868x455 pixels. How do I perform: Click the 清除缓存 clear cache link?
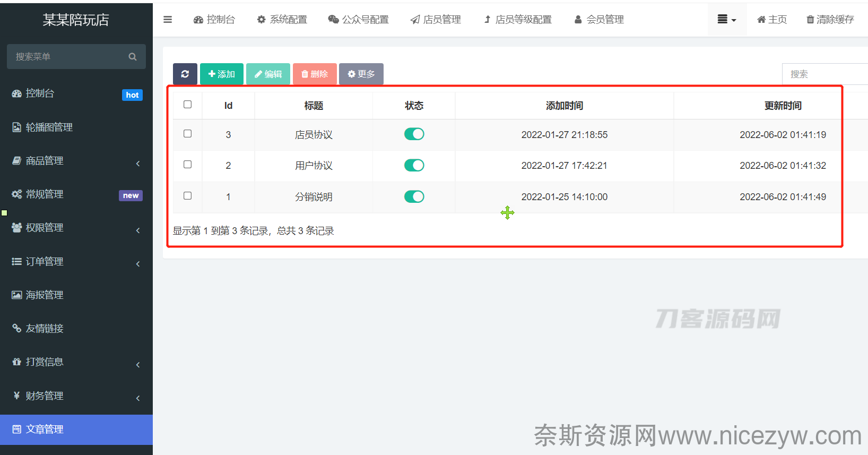(830, 20)
